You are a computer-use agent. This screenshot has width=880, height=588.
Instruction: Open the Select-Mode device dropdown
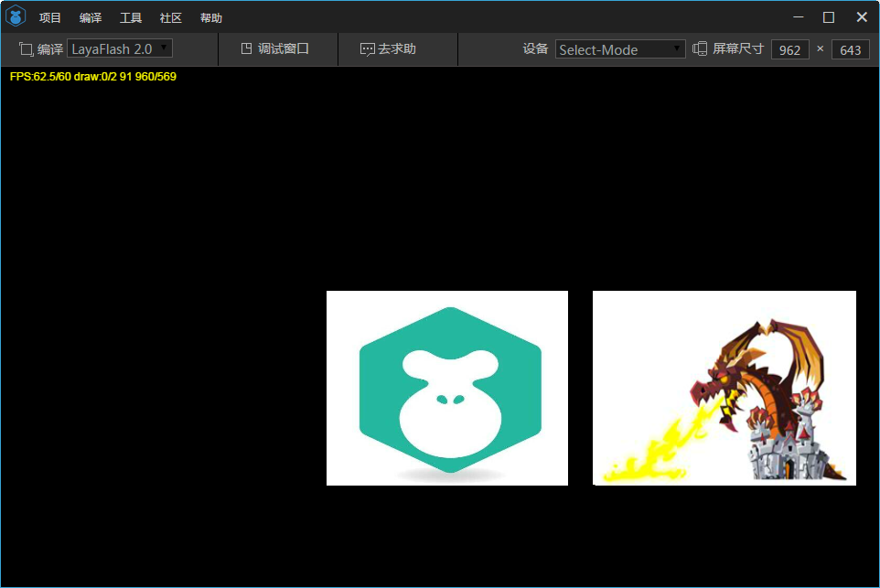tap(619, 49)
